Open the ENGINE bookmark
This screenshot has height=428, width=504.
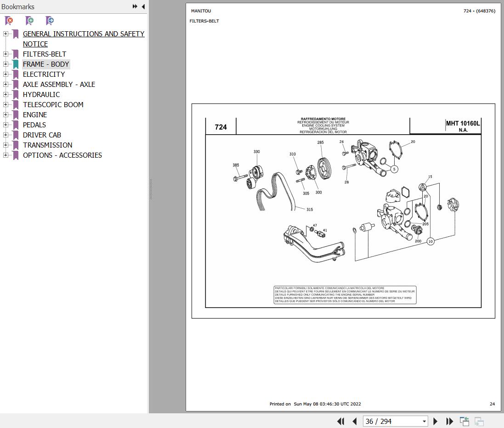tap(35, 115)
